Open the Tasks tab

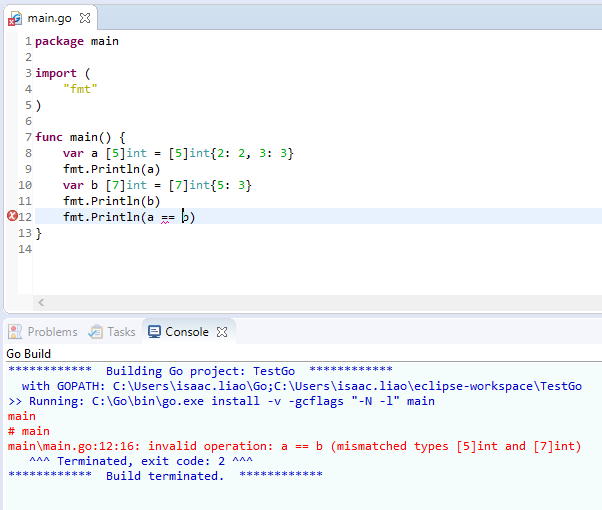click(121, 332)
